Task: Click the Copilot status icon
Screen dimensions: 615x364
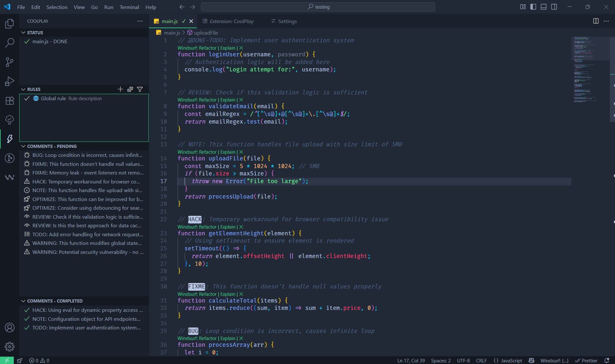Action: coord(531,360)
